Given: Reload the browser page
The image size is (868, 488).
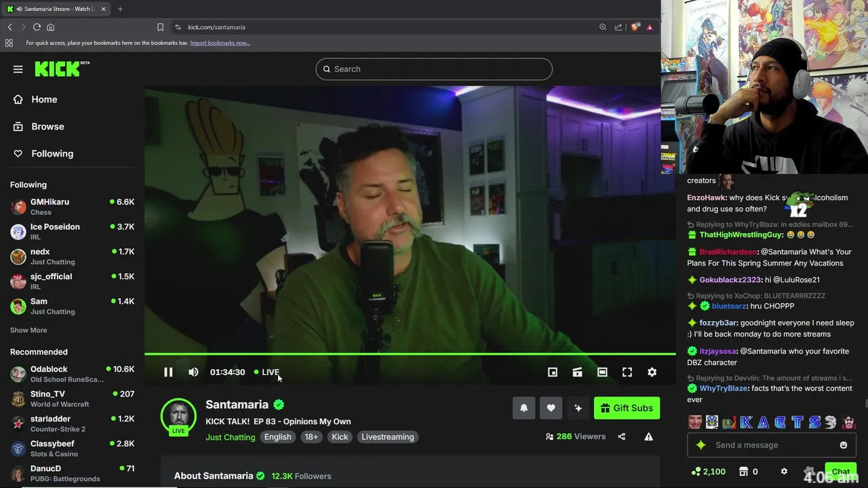Looking at the screenshot, I should tap(37, 27).
